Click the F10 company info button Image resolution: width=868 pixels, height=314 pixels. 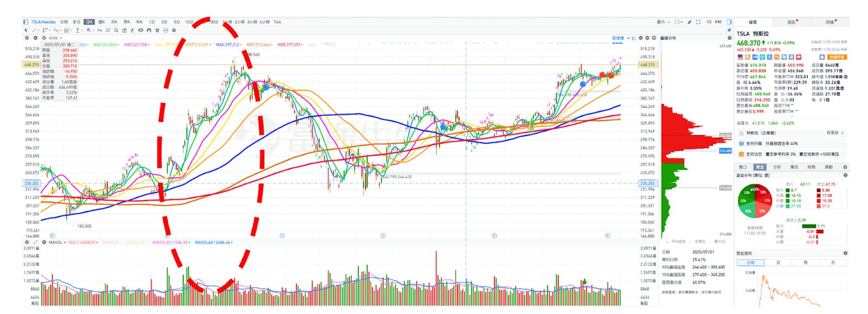(x=718, y=22)
